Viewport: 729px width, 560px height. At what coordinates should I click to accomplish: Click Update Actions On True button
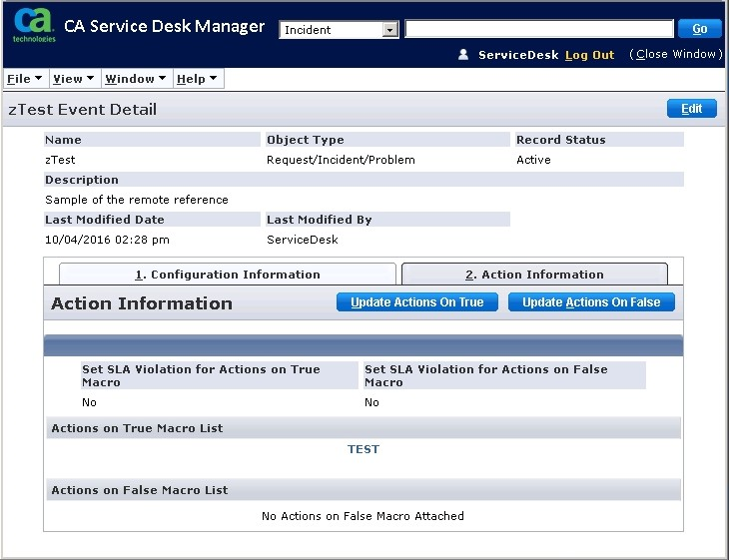click(x=416, y=302)
